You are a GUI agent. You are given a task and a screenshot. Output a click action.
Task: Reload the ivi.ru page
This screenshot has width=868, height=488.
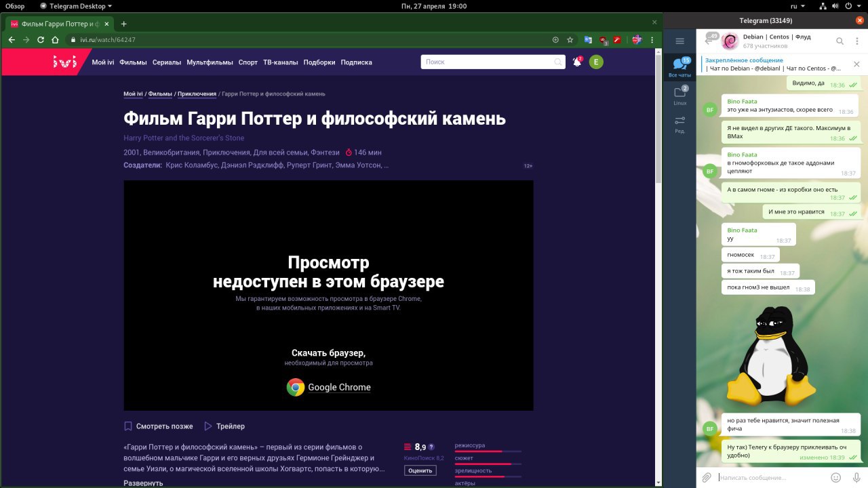tap(41, 40)
